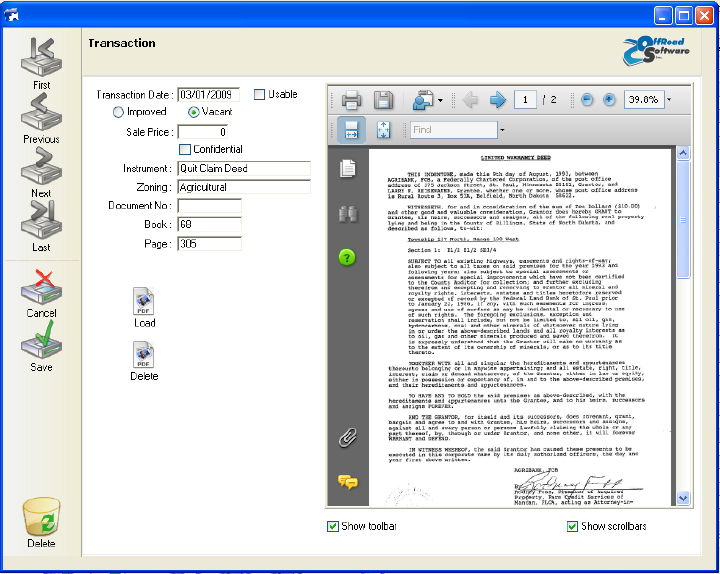Close the Transaction window
The image size is (720, 574).
coord(704,16)
